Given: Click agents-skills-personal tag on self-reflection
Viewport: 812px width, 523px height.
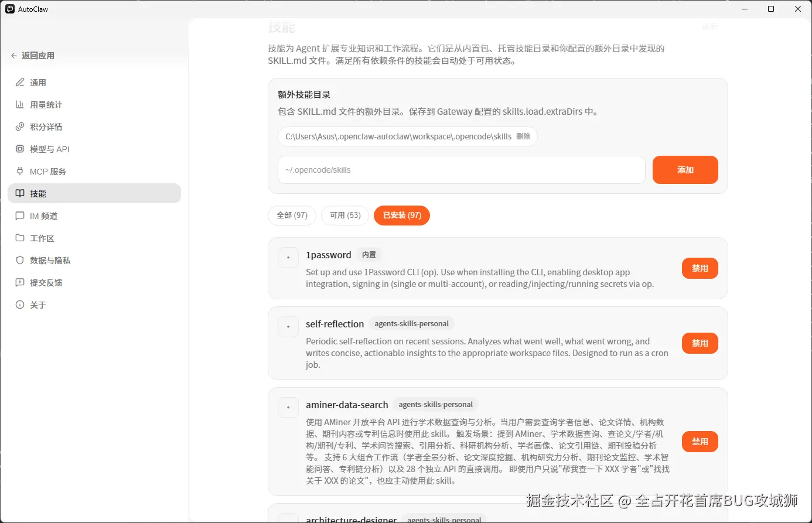Looking at the screenshot, I should pos(412,324).
